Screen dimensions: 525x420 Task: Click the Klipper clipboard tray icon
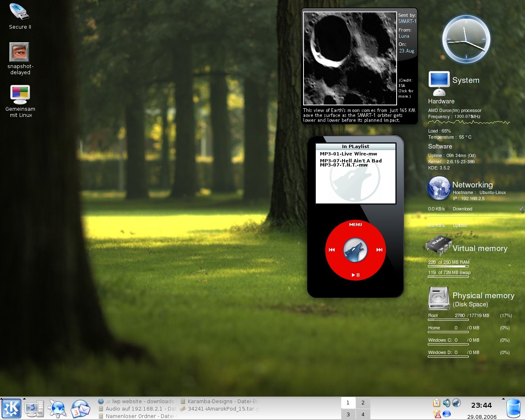click(x=437, y=403)
